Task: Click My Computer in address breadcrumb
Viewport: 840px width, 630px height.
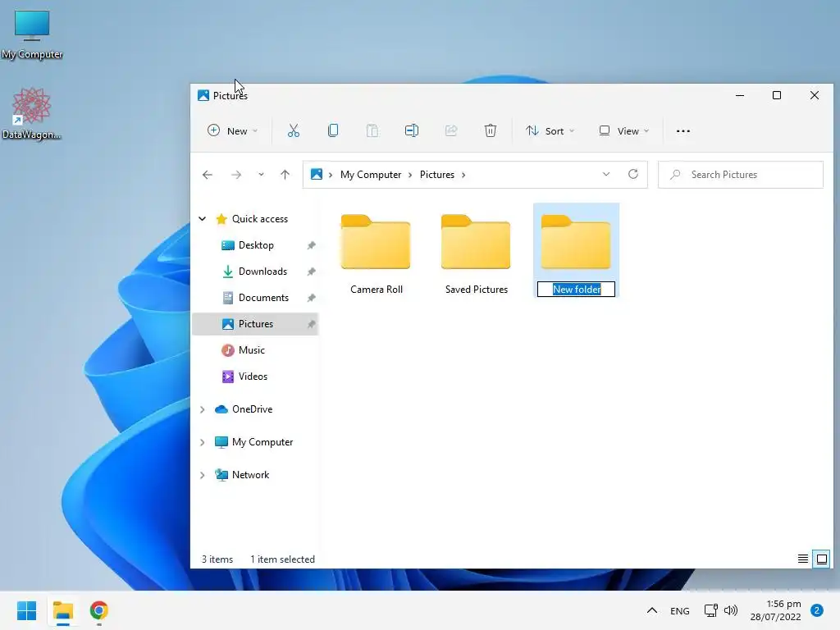Action: coord(371,175)
